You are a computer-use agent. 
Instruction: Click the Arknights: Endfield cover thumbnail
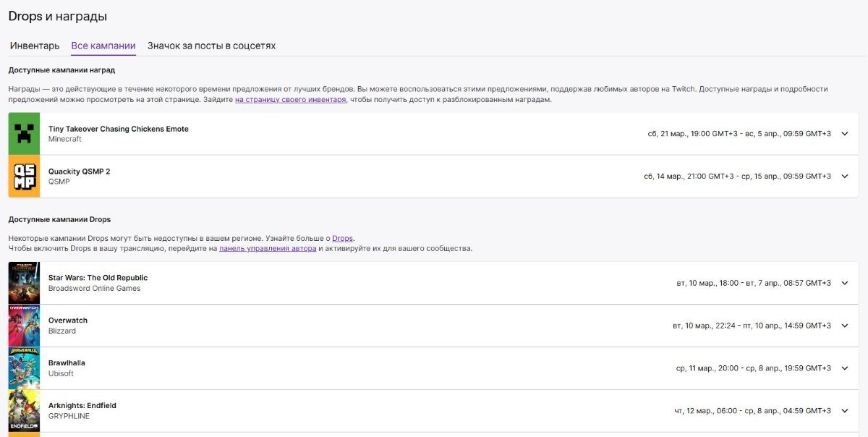click(24, 411)
